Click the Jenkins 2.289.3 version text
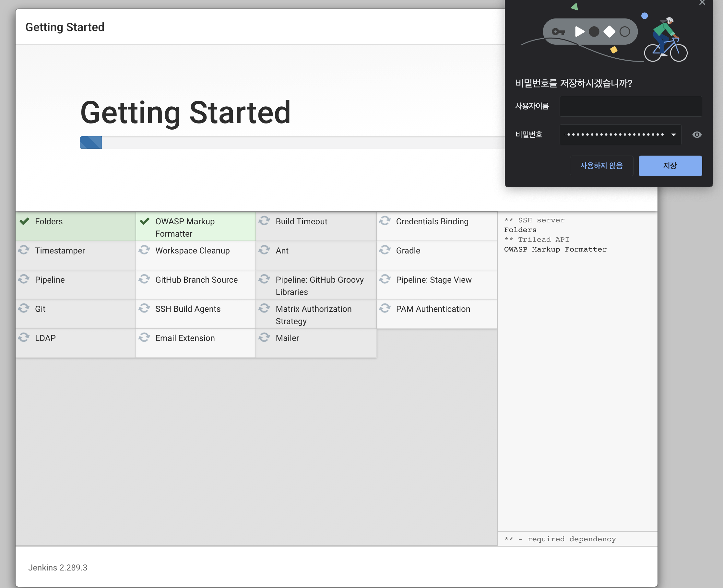The width and height of the screenshot is (723, 588). tap(58, 567)
